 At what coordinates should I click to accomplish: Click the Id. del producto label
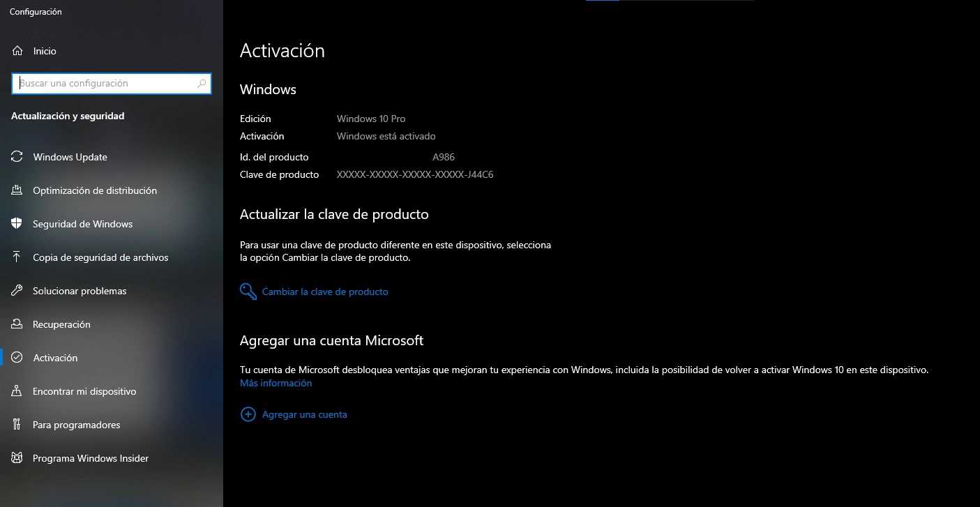pyautogui.click(x=274, y=157)
